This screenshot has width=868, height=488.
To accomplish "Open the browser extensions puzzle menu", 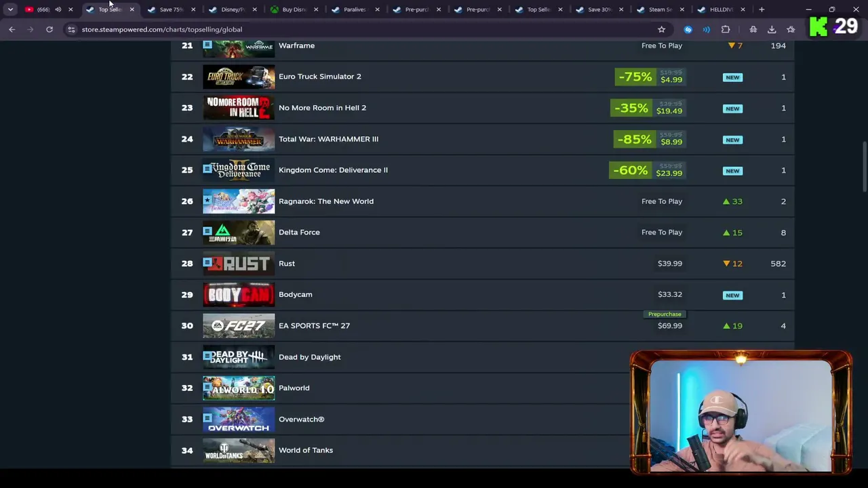I will [x=726, y=29].
